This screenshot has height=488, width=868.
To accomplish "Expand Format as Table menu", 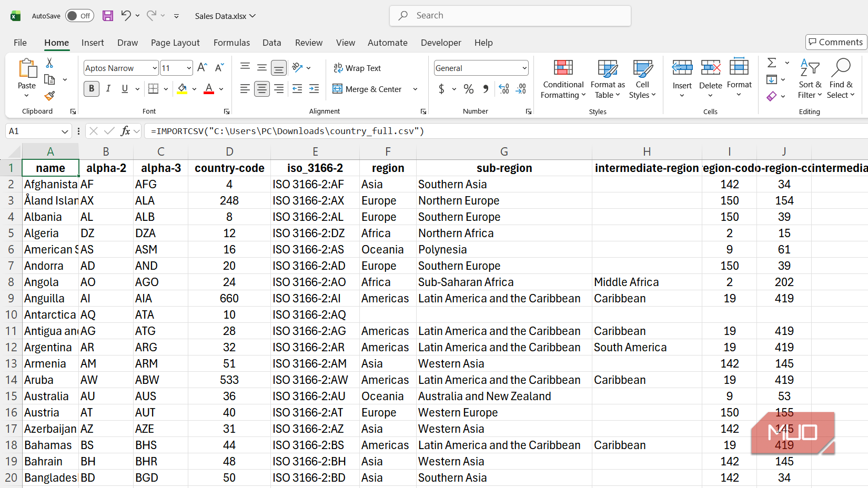I will pyautogui.click(x=608, y=78).
